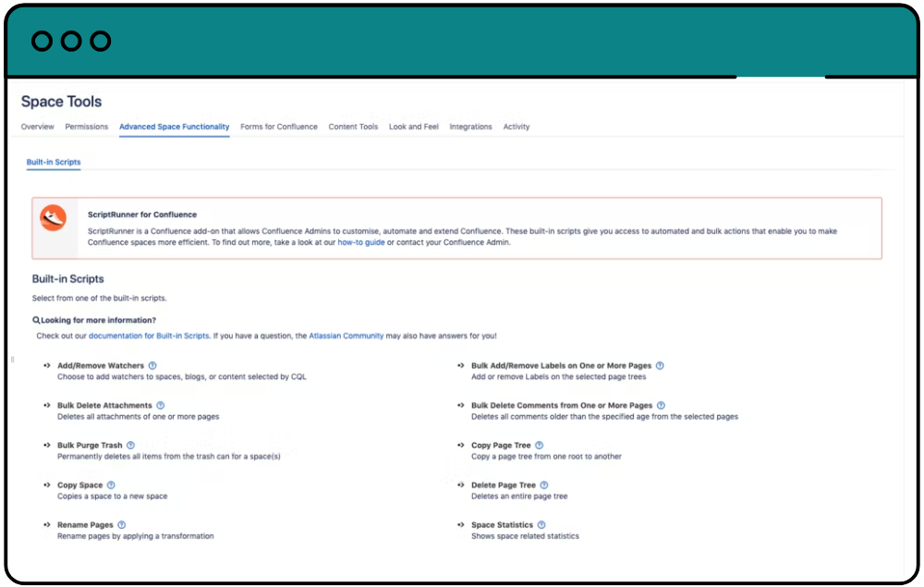Click help icon beside Space Statistics
The image size is (924, 587).
pyautogui.click(x=541, y=524)
